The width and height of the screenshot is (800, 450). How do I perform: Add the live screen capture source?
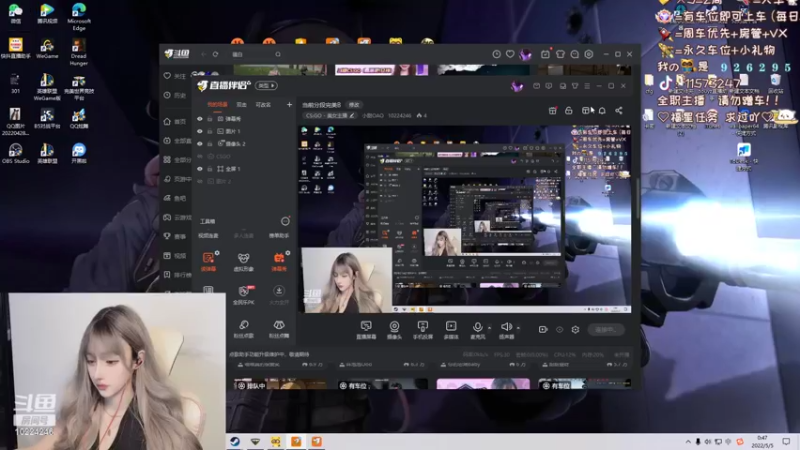click(366, 330)
